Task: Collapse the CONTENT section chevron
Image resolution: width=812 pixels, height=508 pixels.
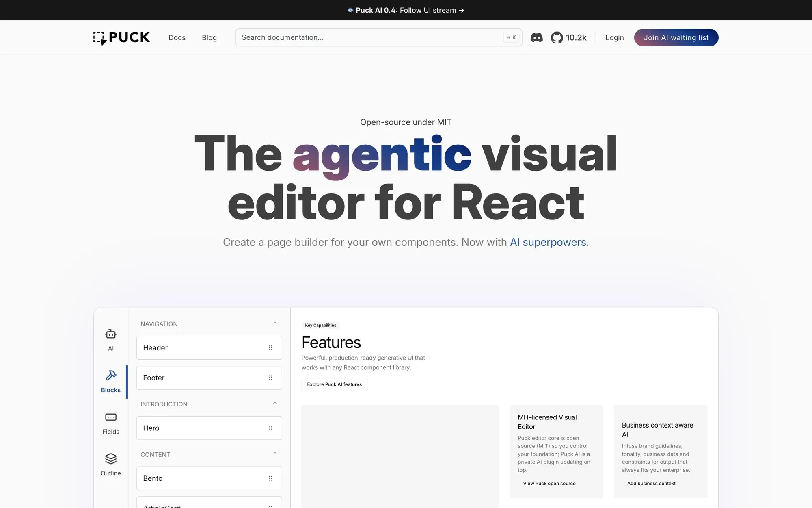Action: 275,454
